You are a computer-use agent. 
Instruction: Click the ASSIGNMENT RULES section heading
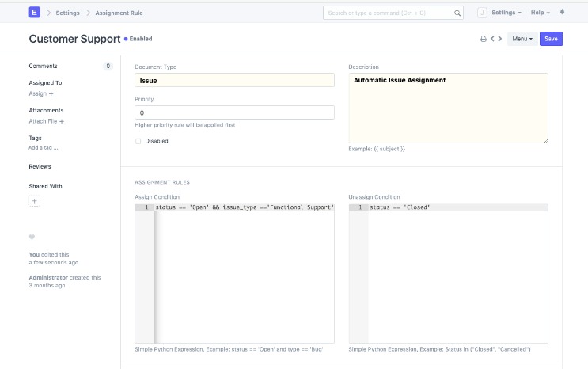(162, 182)
